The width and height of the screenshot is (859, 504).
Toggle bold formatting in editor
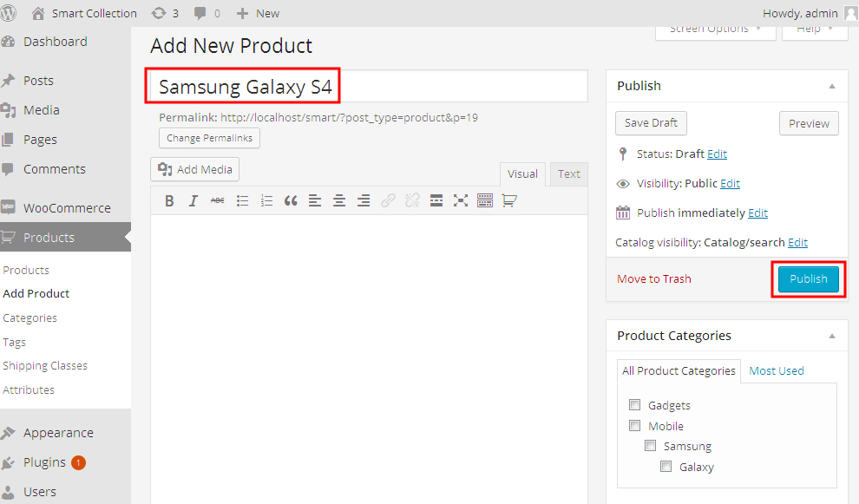(169, 201)
